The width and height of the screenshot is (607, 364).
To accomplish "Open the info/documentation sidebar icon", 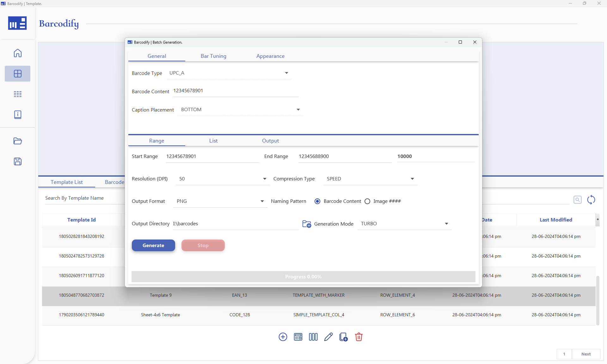I will [17, 114].
